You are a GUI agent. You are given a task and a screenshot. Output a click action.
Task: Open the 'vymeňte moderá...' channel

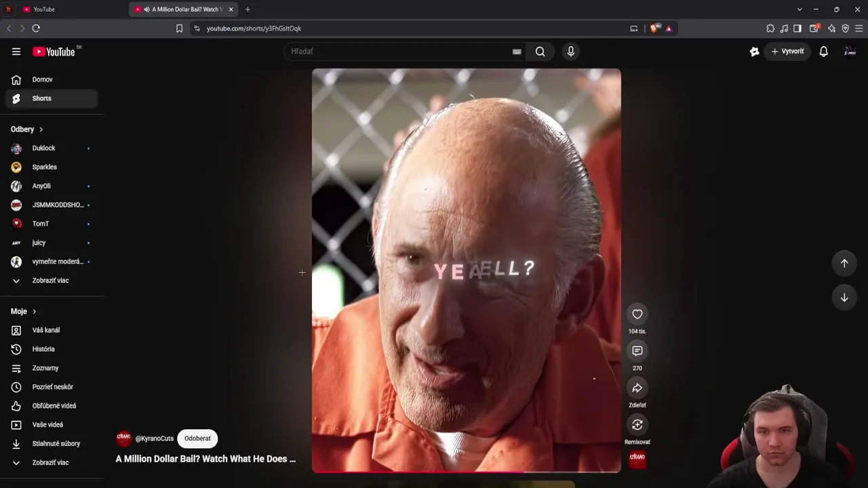point(52,262)
